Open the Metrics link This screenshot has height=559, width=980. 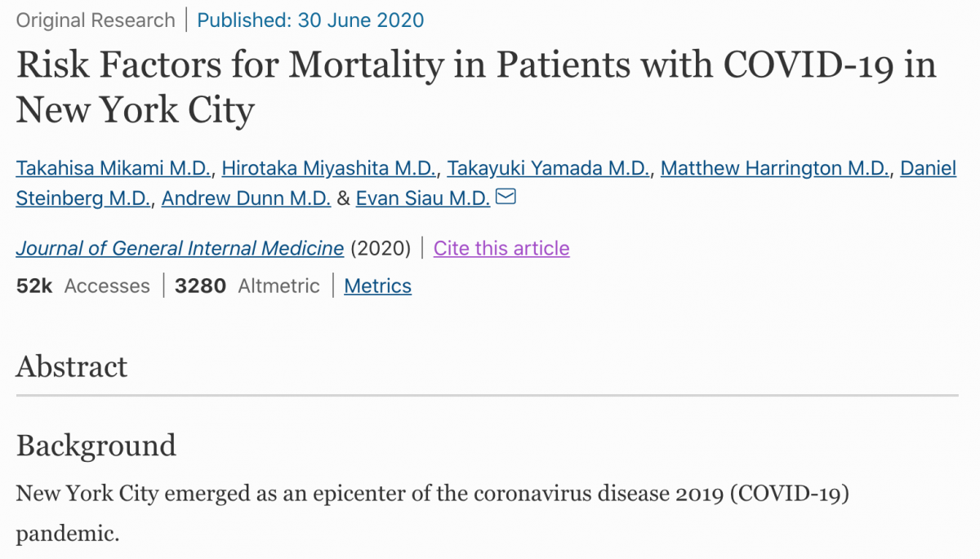pyautogui.click(x=377, y=286)
